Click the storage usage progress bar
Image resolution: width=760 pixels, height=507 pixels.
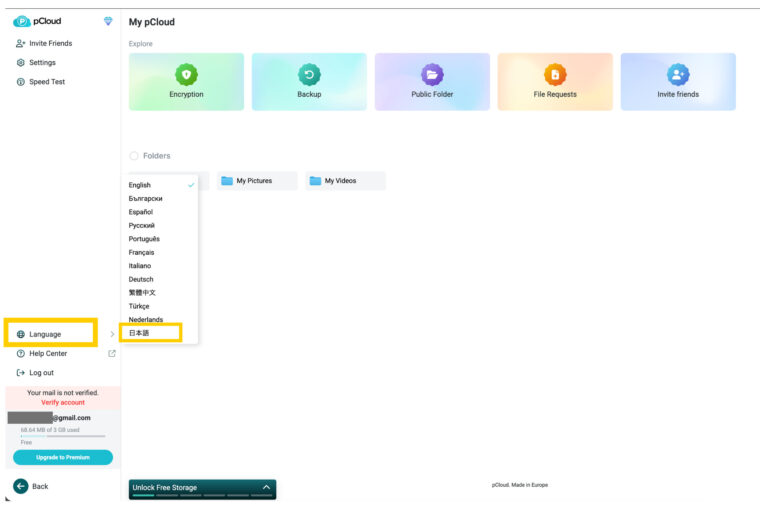point(63,436)
